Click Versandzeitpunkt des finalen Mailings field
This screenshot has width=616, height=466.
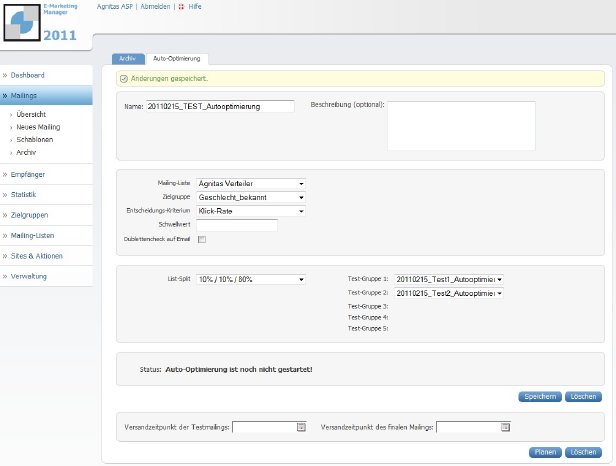(473, 427)
